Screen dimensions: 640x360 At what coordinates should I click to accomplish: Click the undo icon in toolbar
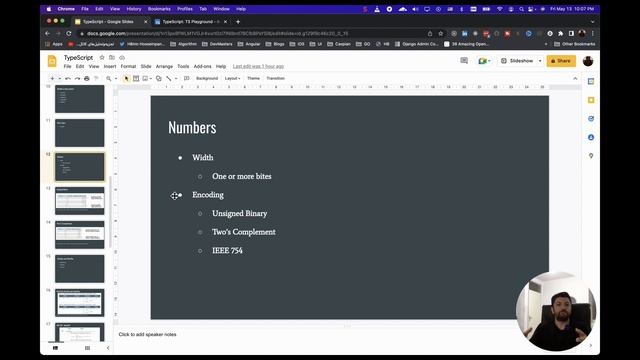point(68,78)
